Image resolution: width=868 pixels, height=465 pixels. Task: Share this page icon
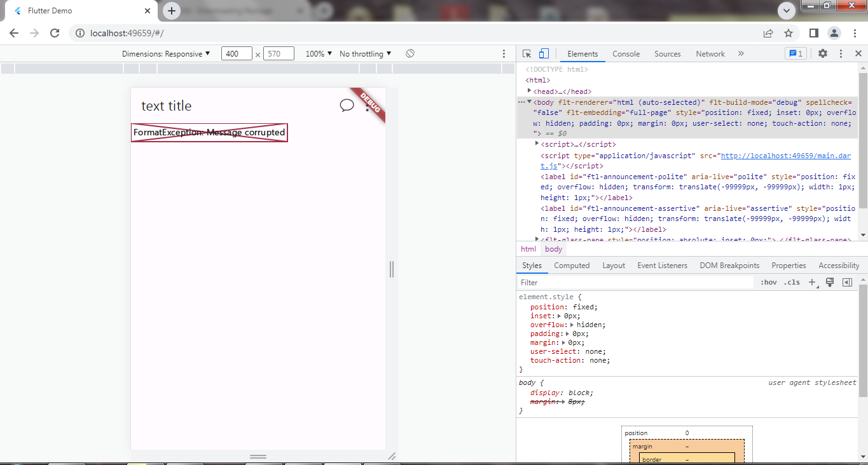tap(768, 33)
